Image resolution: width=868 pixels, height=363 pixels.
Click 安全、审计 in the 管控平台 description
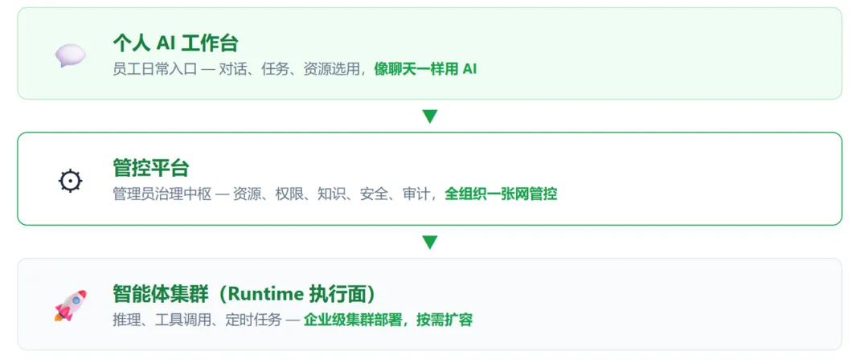[395, 194]
